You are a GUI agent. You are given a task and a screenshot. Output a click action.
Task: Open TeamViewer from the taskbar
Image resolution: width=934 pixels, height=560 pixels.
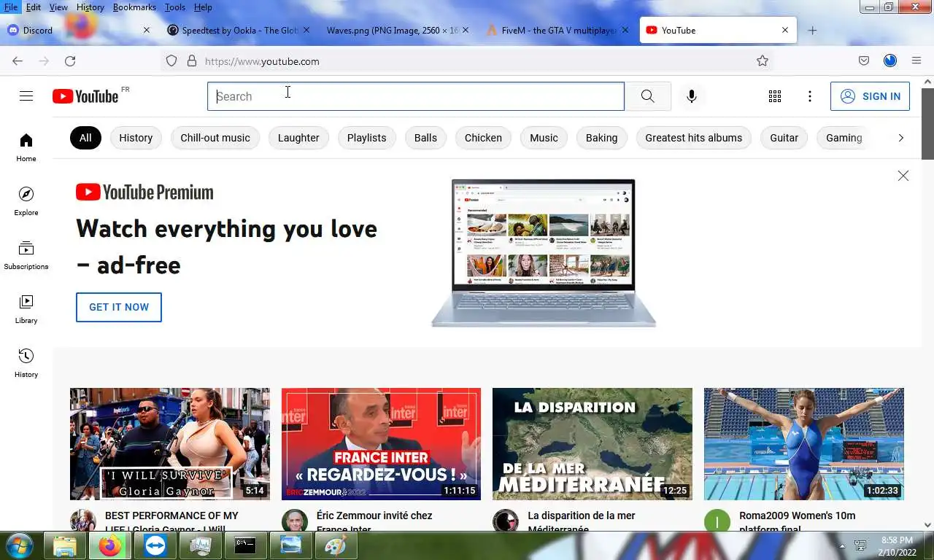click(155, 545)
